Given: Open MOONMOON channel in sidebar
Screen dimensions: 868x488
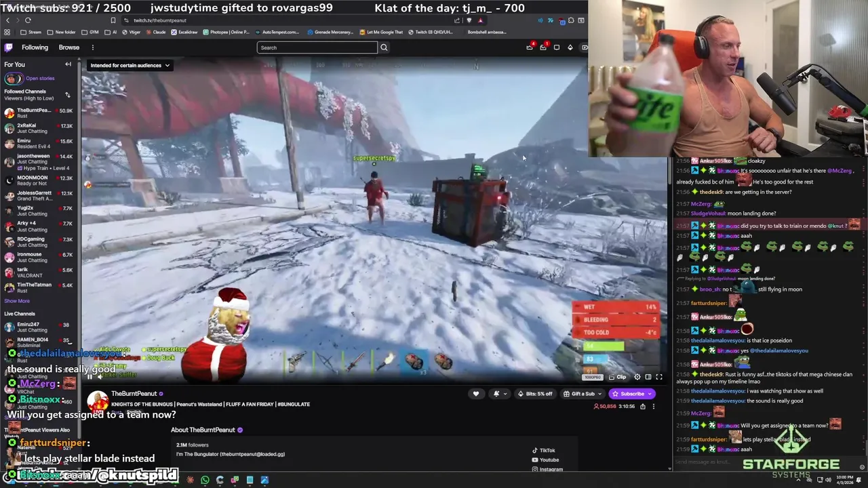Looking at the screenshot, I should (x=39, y=180).
